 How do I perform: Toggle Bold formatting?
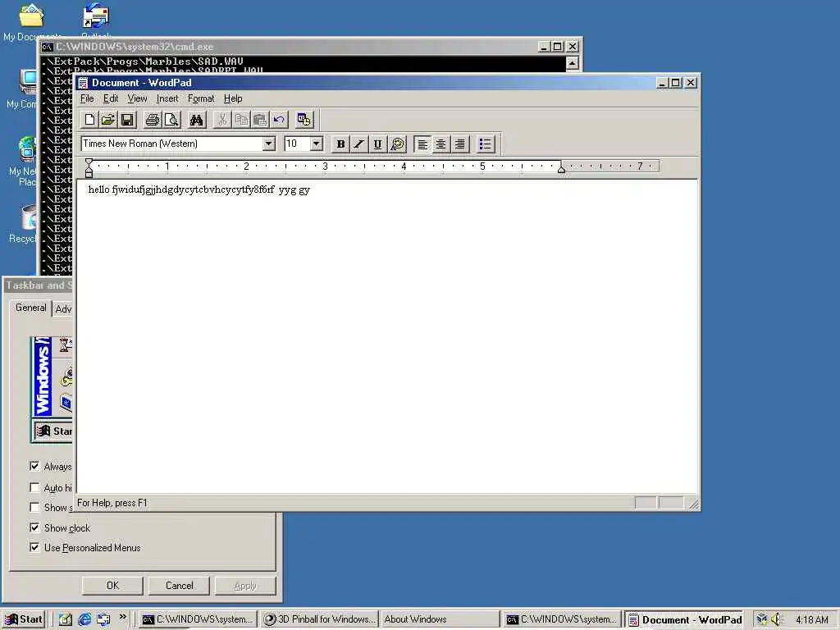coord(340,144)
